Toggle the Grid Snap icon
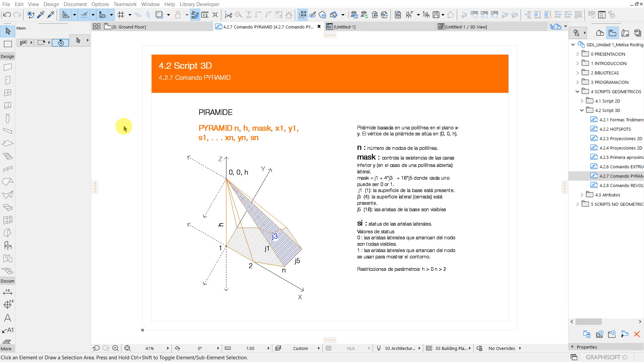The image size is (644, 362). (121, 15)
